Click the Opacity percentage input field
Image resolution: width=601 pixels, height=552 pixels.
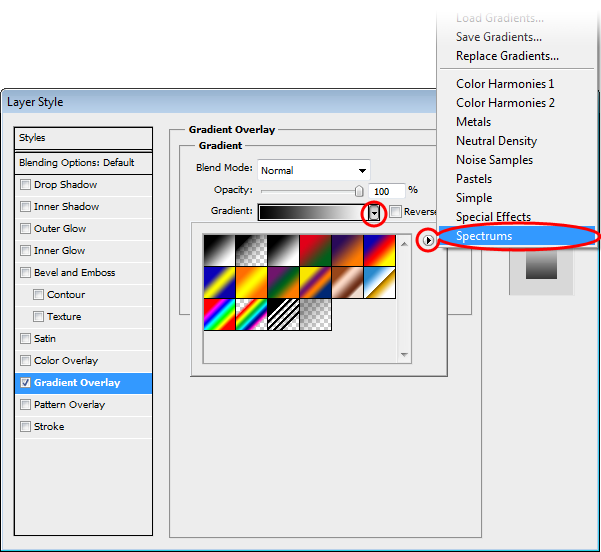(386, 190)
